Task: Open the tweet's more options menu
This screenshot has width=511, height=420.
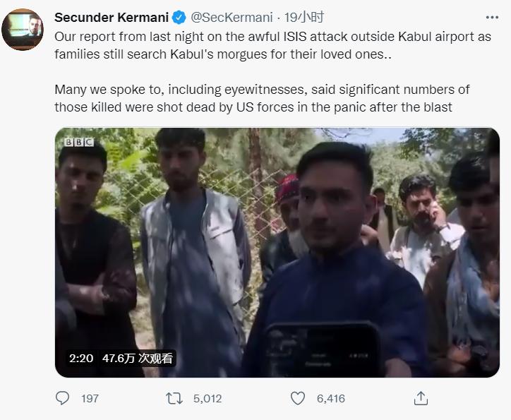Action: point(493,17)
